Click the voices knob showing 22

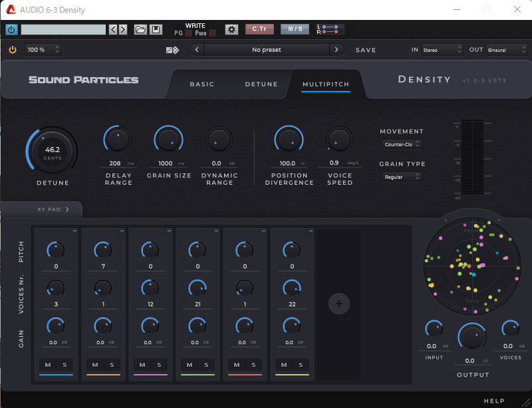292,288
